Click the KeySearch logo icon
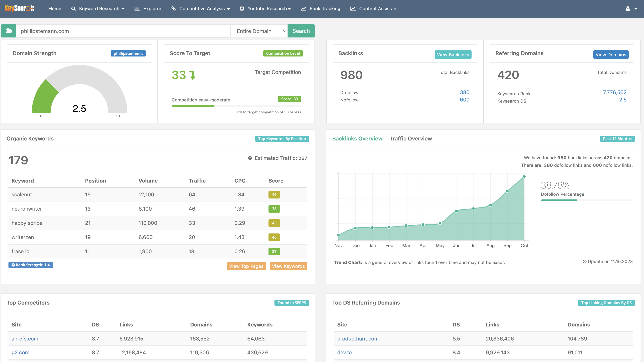Image resolution: width=644 pixels, height=362 pixels. (20, 8)
